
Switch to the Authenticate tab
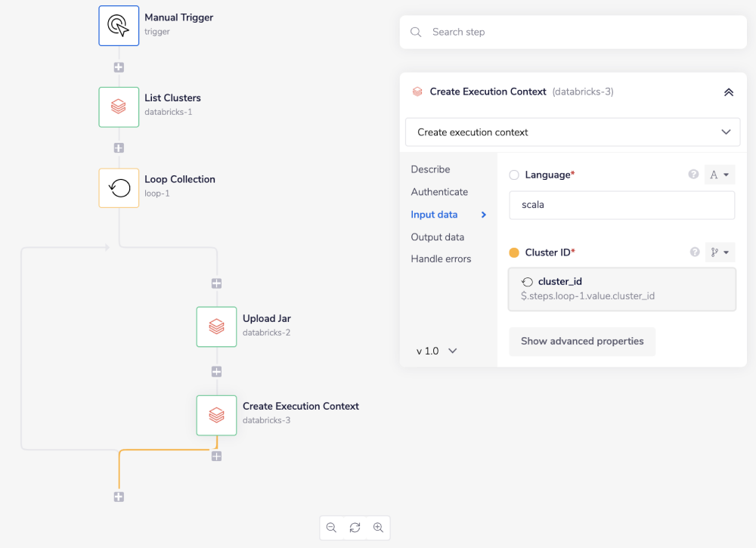pos(439,191)
